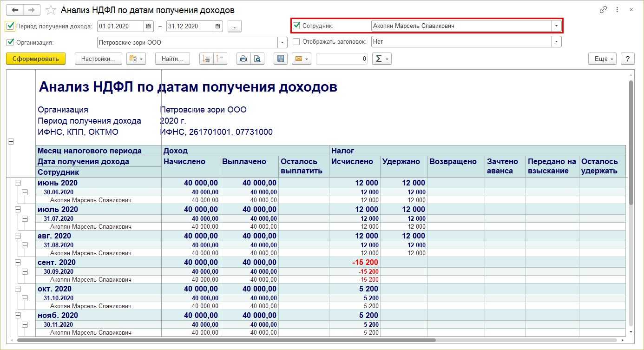Click the Настройки... button
This screenshot has height=350, width=644.
point(98,59)
